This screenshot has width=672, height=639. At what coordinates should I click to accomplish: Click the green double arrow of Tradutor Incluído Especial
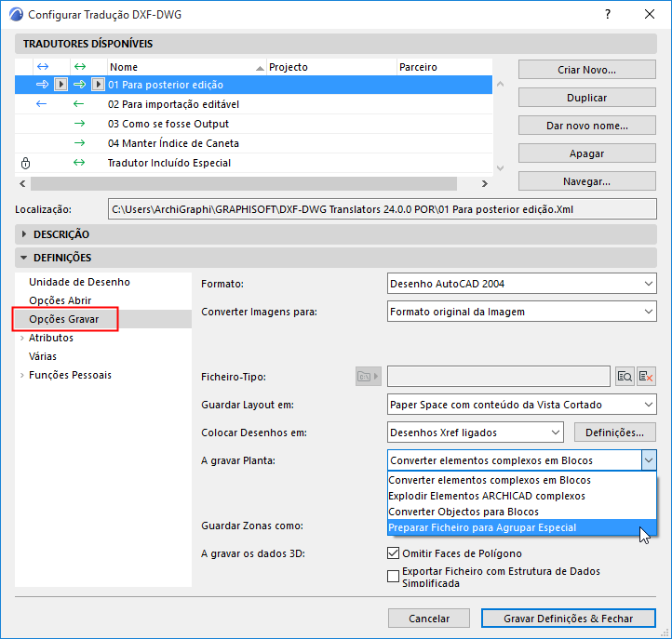tap(79, 163)
